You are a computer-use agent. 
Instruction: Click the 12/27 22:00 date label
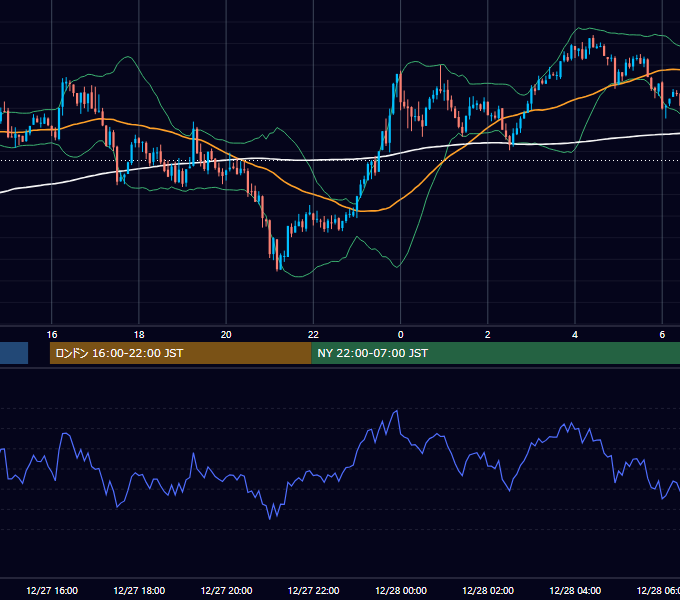(314, 590)
